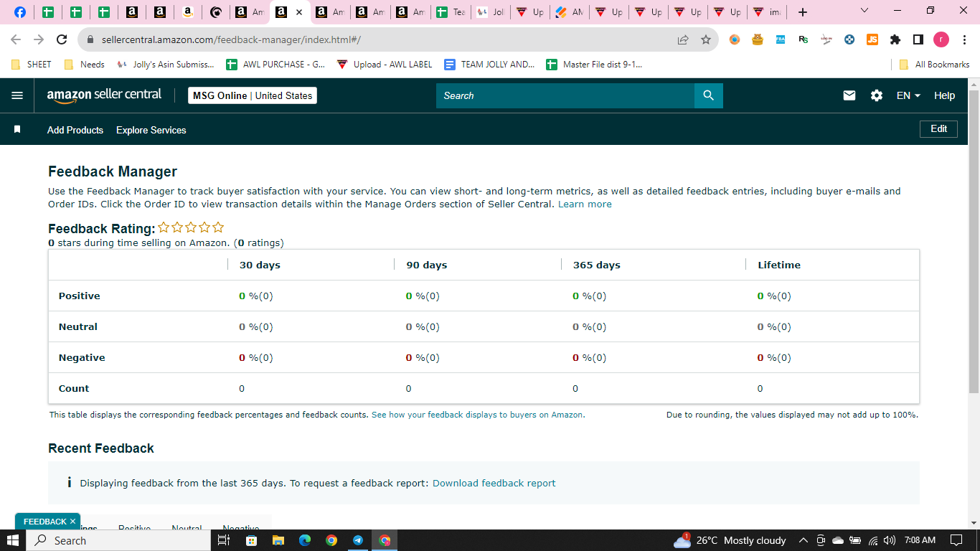
Task: Click Explore Services in the navigation bar
Action: (x=151, y=130)
